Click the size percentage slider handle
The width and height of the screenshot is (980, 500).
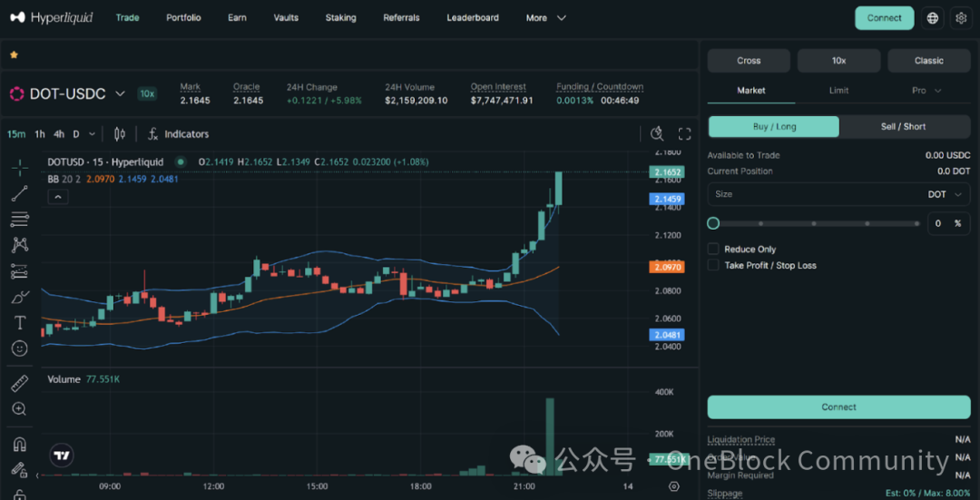pos(713,224)
